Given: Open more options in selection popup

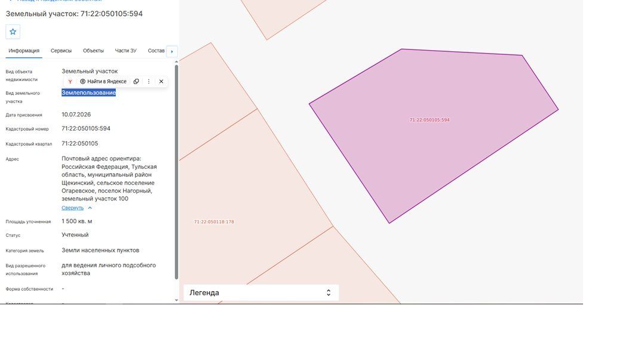Looking at the screenshot, I should 148,81.
